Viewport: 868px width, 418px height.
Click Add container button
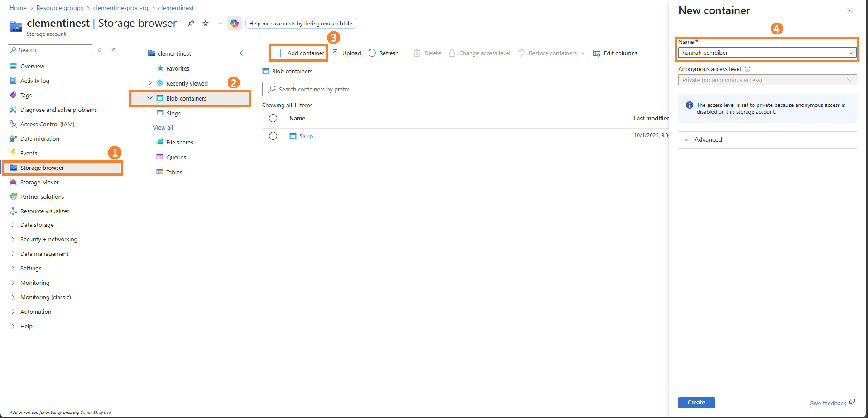pos(301,53)
